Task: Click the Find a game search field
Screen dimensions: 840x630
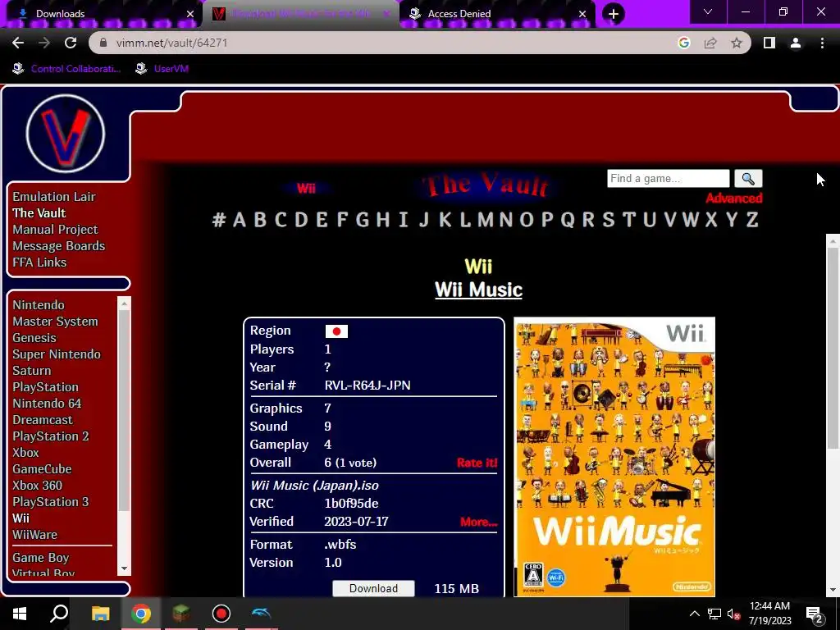Action: pyautogui.click(x=668, y=178)
